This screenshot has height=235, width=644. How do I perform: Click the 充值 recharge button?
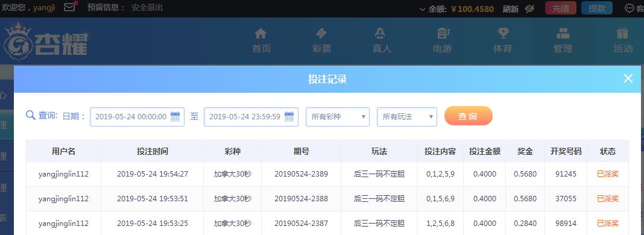point(561,8)
